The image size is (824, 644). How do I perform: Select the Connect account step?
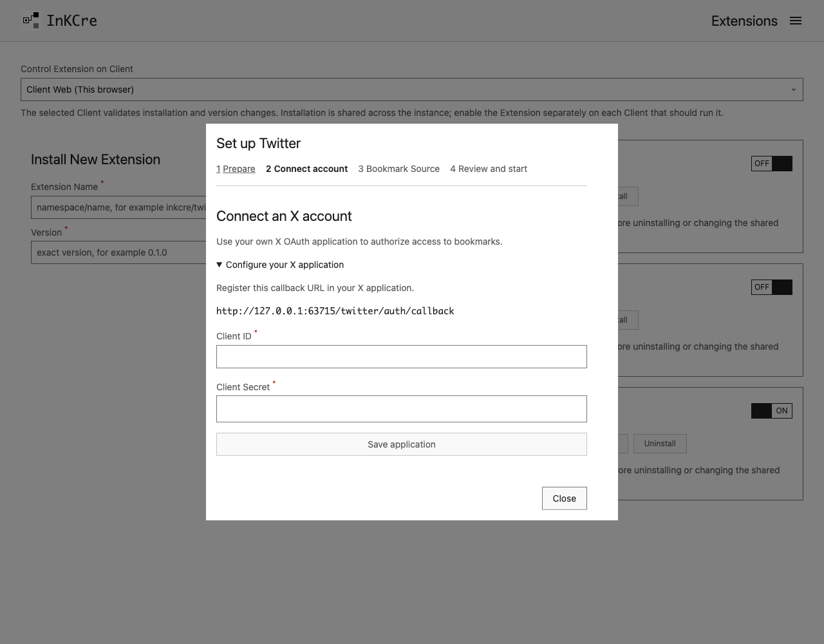pos(306,169)
